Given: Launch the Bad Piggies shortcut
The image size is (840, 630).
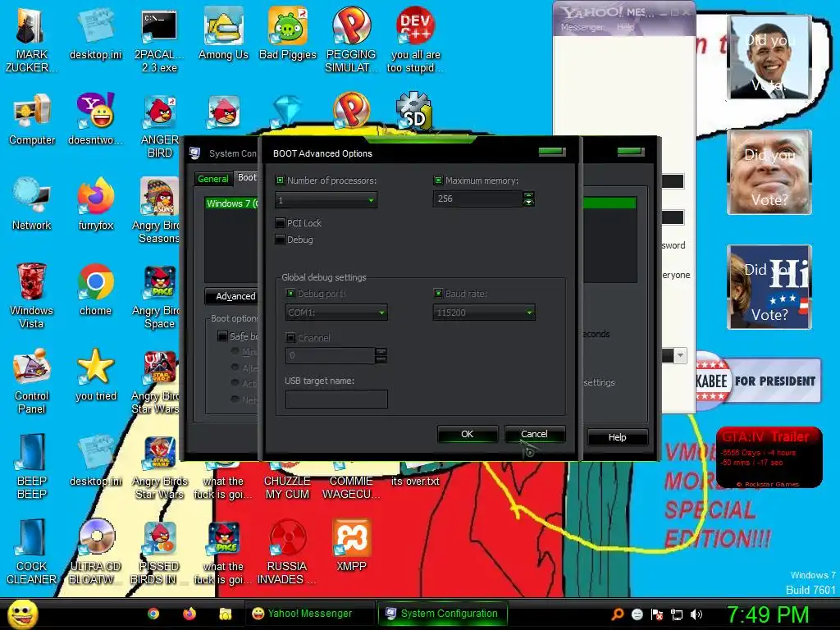Looking at the screenshot, I should [288, 34].
